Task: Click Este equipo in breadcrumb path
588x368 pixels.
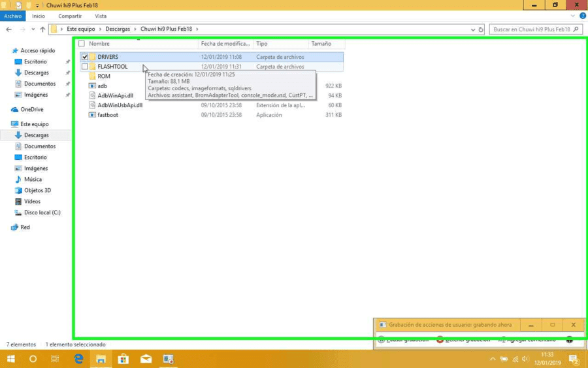Action: 80,29
